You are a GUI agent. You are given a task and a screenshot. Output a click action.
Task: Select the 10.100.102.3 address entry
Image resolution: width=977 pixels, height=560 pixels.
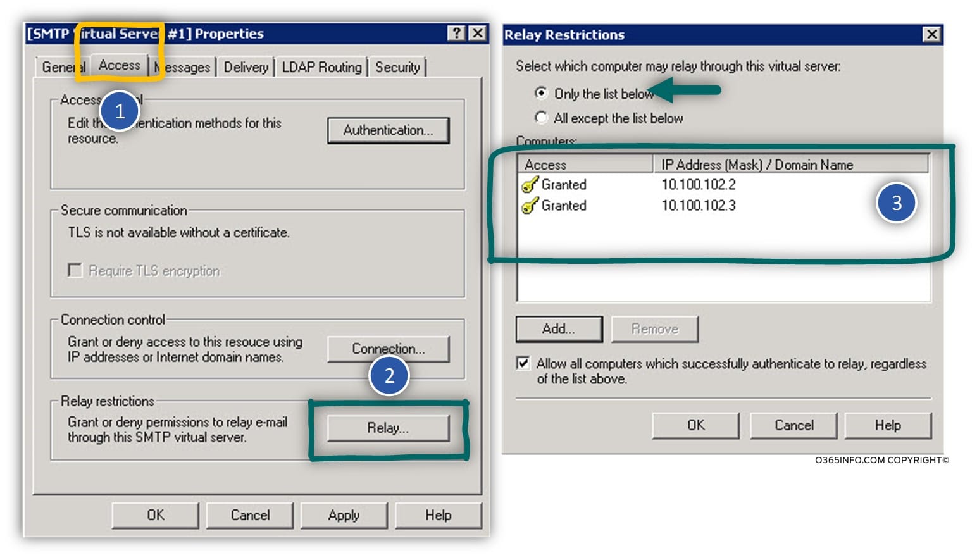(699, 206)
